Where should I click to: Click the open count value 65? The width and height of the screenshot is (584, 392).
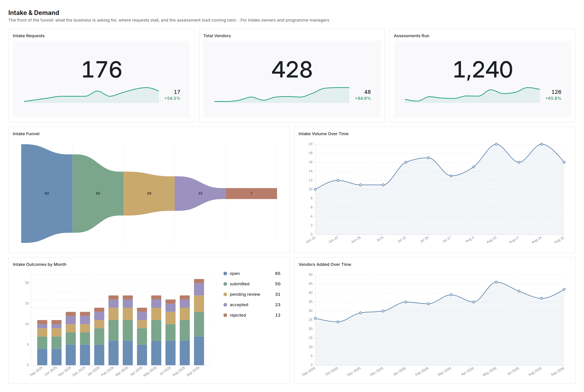[x=278, y=273]
